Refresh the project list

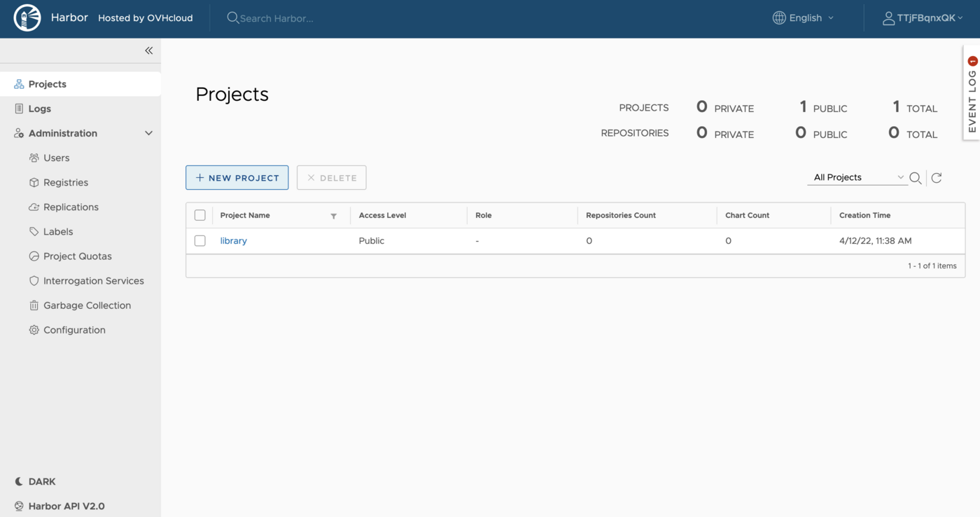pos(937,177)
